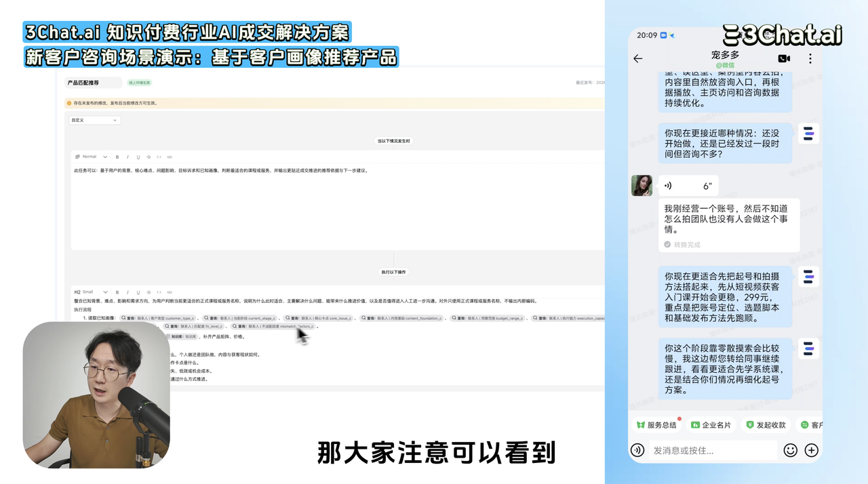Insert code in the lower editor toolbar
Screen dimensions: 868x484
[x=159, y=292]
